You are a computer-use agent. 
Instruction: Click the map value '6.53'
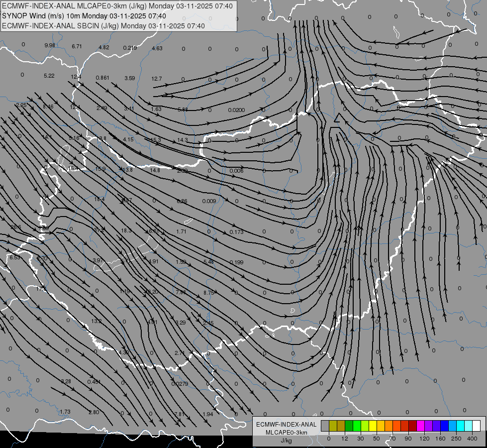(x=14, y=257)
